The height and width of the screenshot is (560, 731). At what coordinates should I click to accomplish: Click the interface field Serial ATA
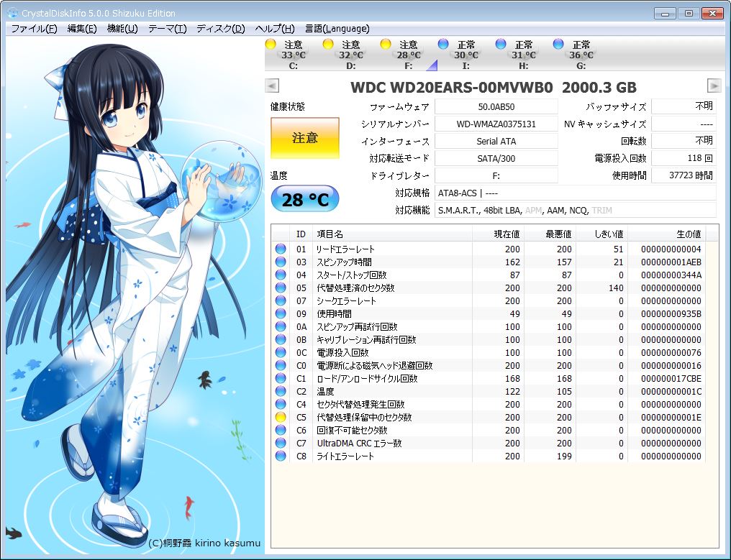[x=496, y=141]
